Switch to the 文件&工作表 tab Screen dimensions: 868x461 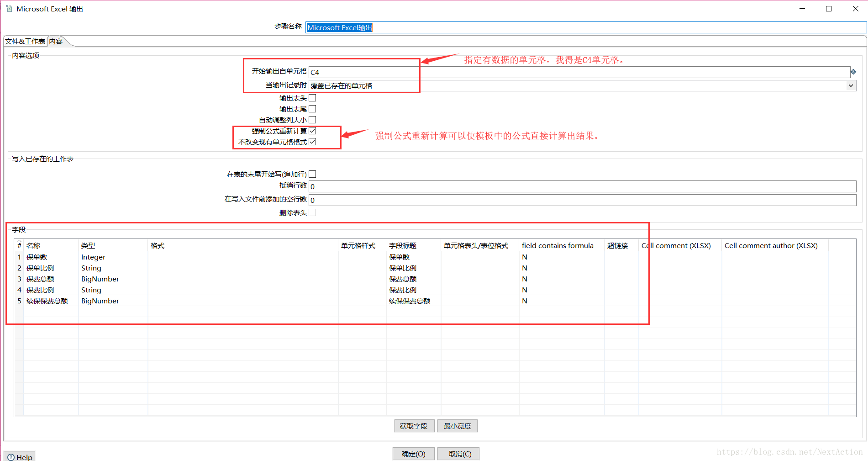[x=25, y=41]
